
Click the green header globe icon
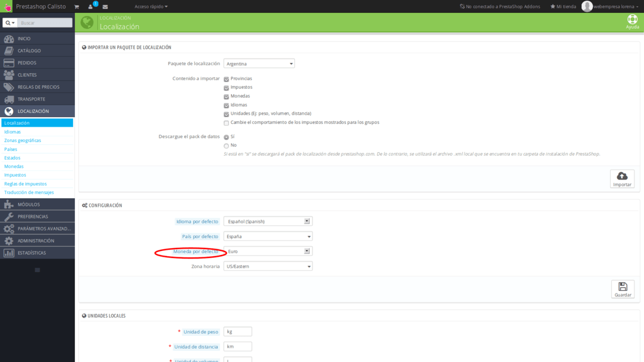pos(87,22)
